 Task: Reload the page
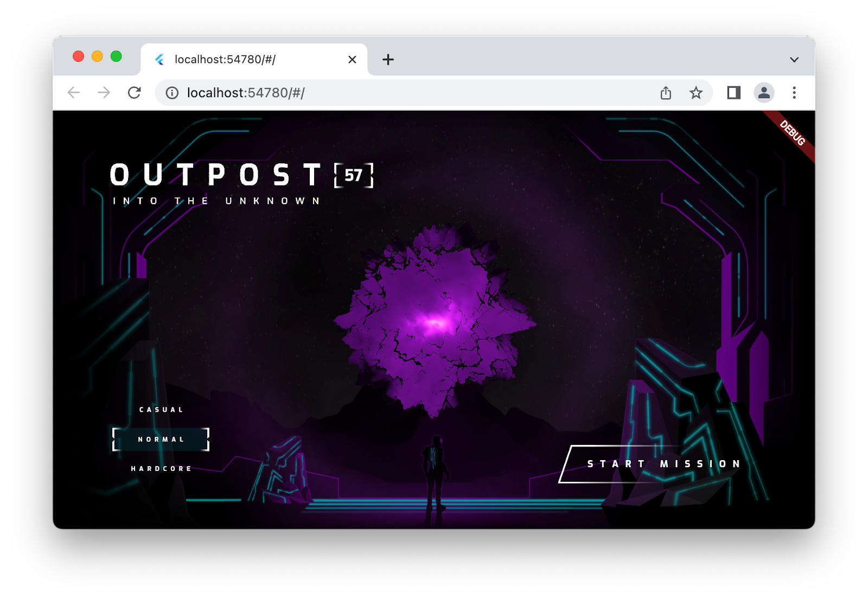coord(135,92)
